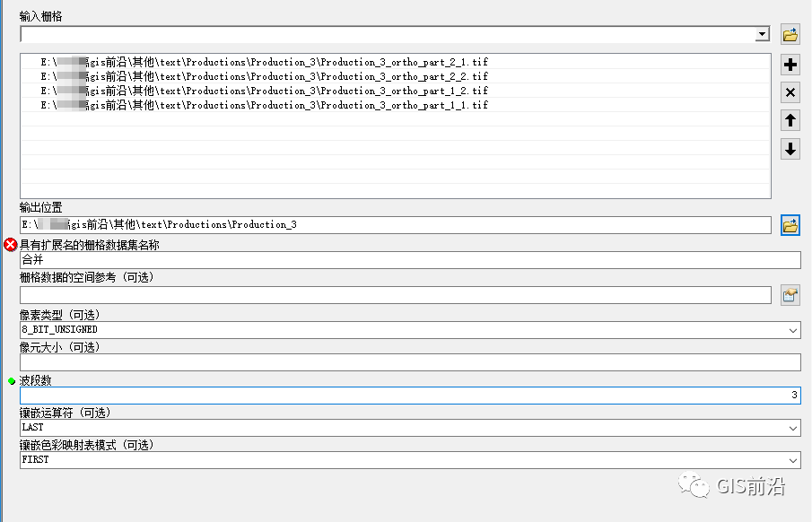Click the spatial reference input field
This screenshot has height=522, width=812.
[396, 295]
